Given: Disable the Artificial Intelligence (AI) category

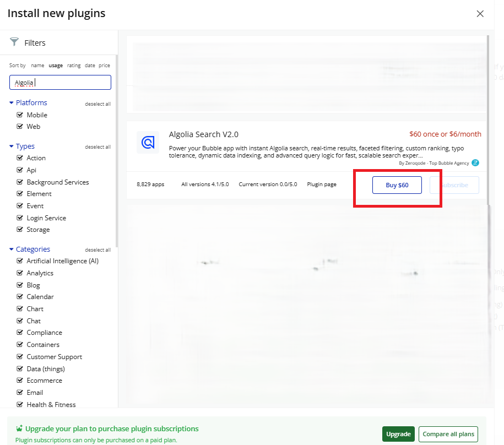Looking at the screenshot, I should coord(20,261).
